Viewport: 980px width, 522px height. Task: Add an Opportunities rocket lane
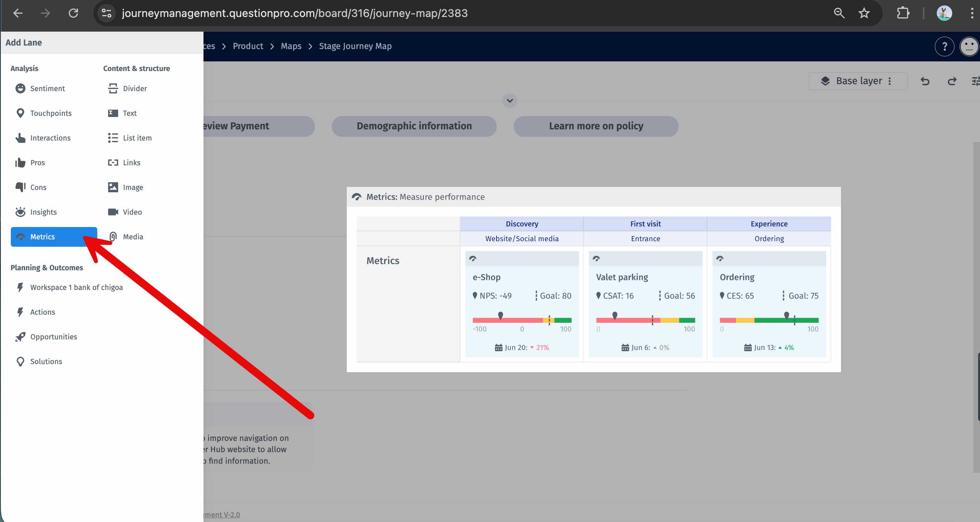[x=53, y=337]
